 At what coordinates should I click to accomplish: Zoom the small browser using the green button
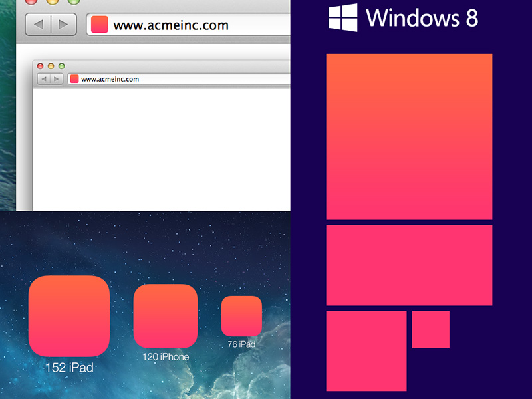click(x=61, y=66)
